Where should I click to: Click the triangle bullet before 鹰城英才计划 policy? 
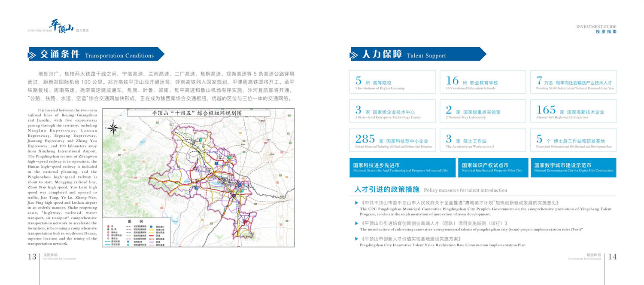coord(356,202)
